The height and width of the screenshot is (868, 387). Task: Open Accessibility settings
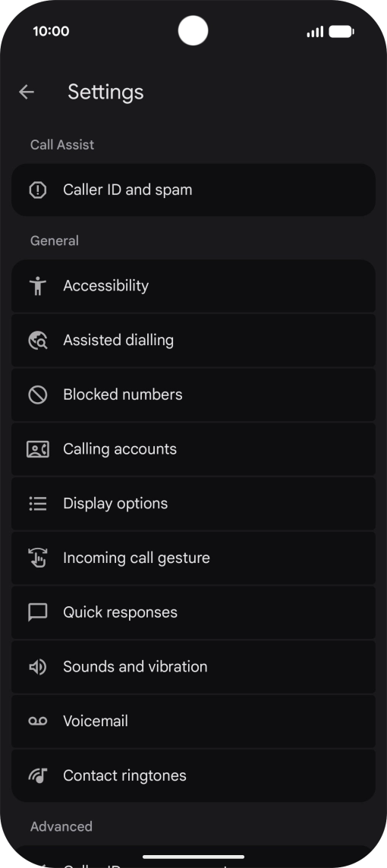(193, 285)
